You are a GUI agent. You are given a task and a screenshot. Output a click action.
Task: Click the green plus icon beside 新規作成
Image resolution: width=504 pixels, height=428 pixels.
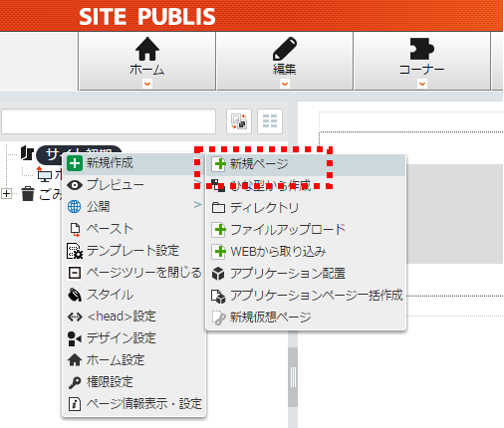tap(75, 163)
